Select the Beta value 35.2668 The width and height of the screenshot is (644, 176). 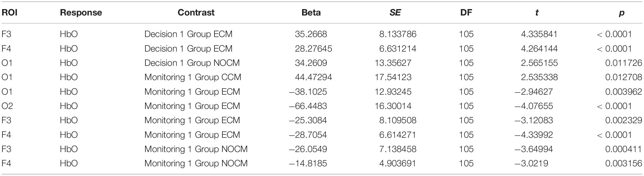pos(311,34)
